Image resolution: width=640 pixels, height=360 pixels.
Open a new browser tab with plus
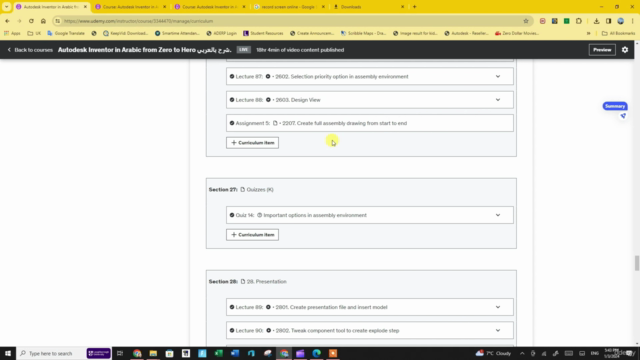pos(414,7)
